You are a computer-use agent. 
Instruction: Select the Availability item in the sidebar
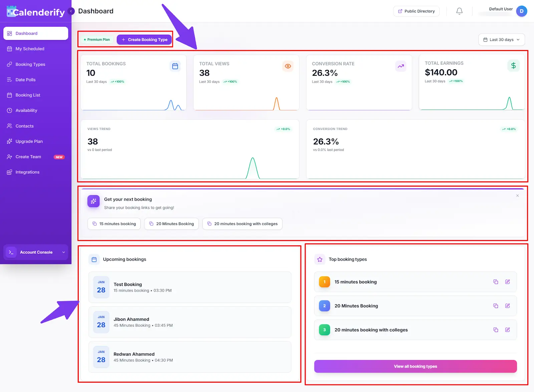tap(27, 110)
